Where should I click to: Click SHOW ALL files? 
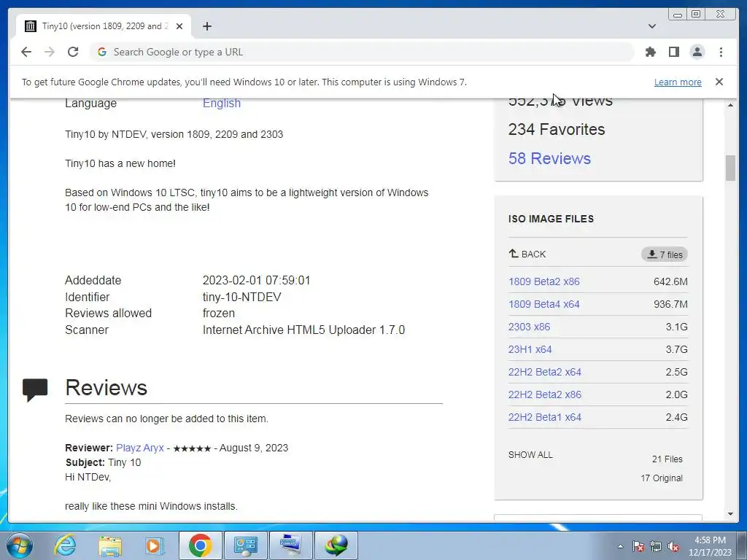pos(530,455)
